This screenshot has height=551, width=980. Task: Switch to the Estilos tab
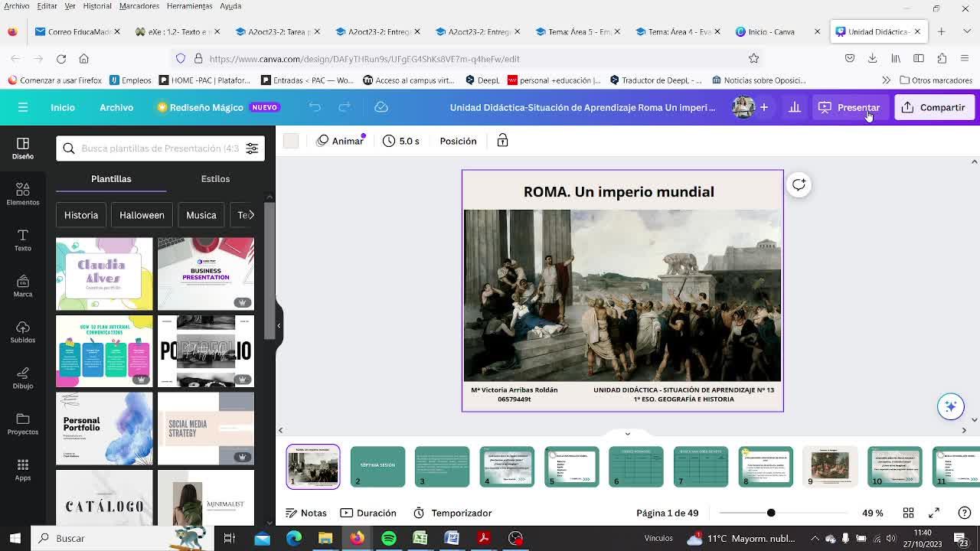(215, 178)
